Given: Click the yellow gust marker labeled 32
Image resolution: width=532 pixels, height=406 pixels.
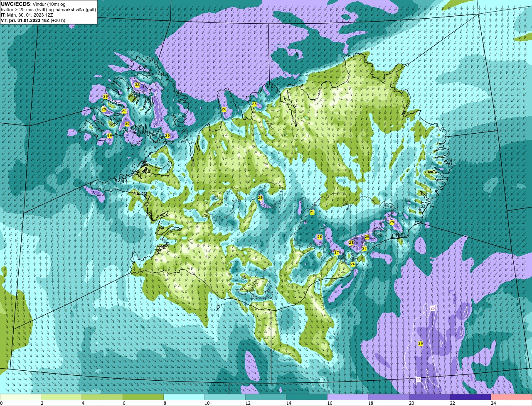Looking at the screenshot, I should pos(137,85).
